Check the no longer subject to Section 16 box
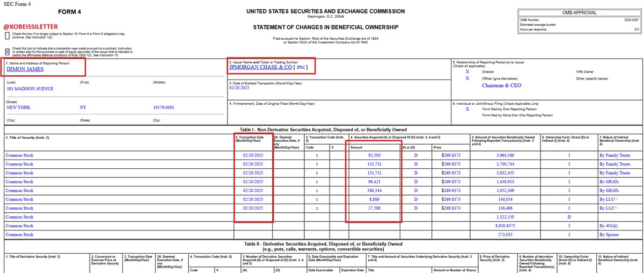 [x=7, y=36]
